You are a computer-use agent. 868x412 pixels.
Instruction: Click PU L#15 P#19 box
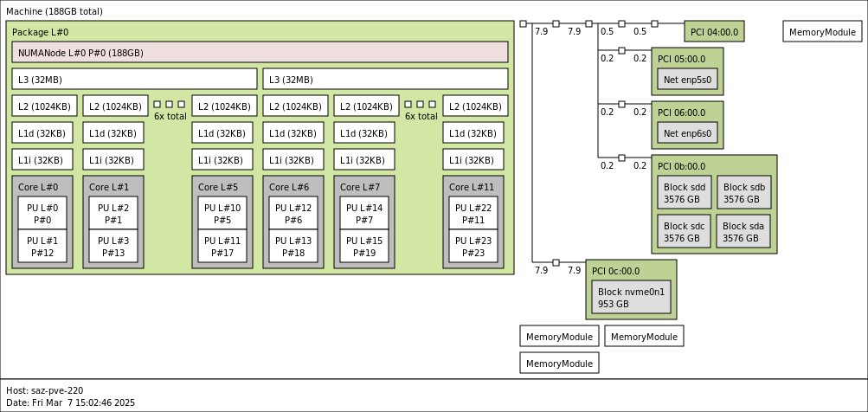click(364, 247)
